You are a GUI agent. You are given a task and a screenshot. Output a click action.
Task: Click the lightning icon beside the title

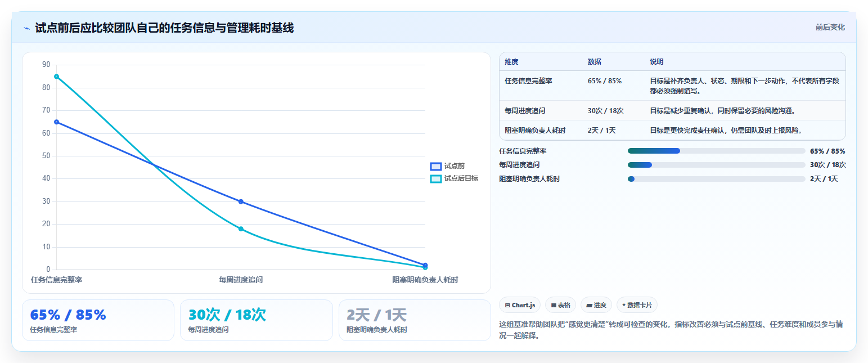tap(26, 28)
